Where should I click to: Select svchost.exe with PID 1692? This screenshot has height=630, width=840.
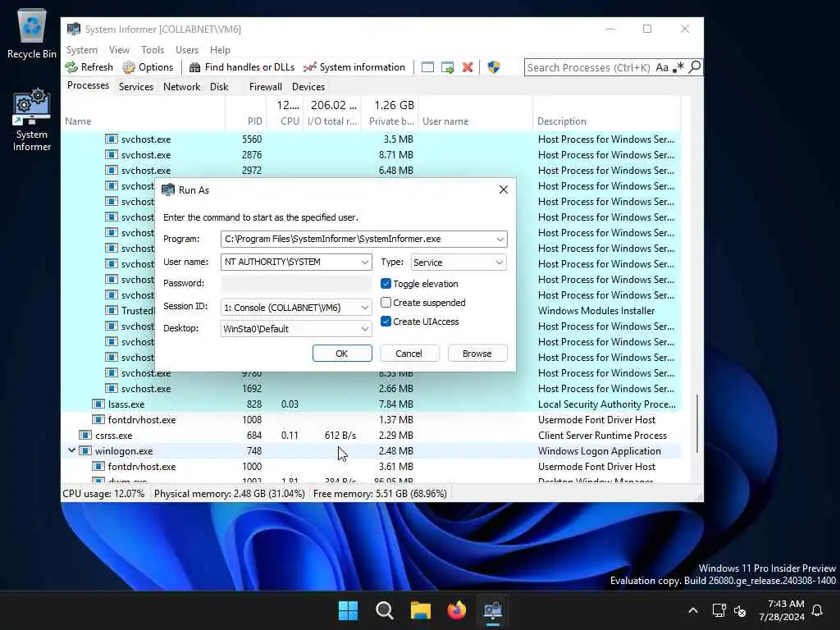pyautogui.click(x=371, y=388)
